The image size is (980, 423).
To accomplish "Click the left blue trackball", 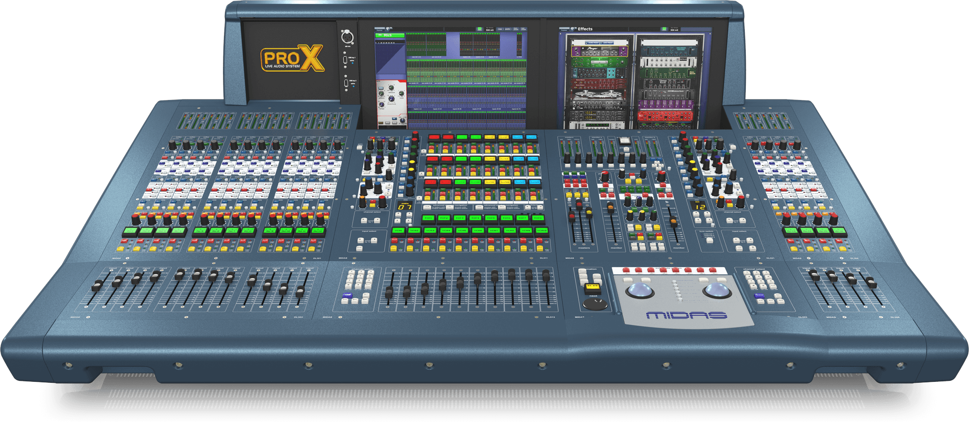I will 641,290.
